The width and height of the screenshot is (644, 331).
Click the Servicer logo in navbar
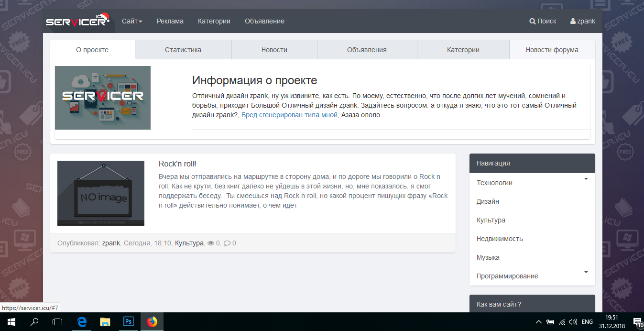pos(78,22)
